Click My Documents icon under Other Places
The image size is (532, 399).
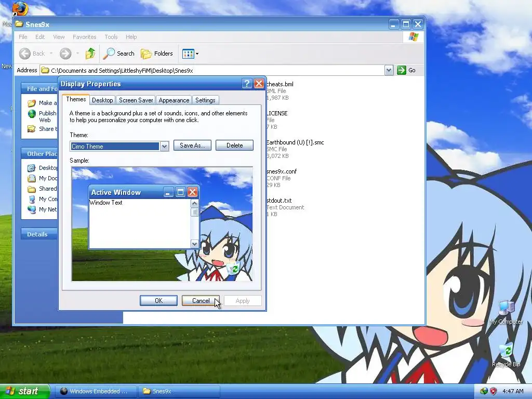32,179
